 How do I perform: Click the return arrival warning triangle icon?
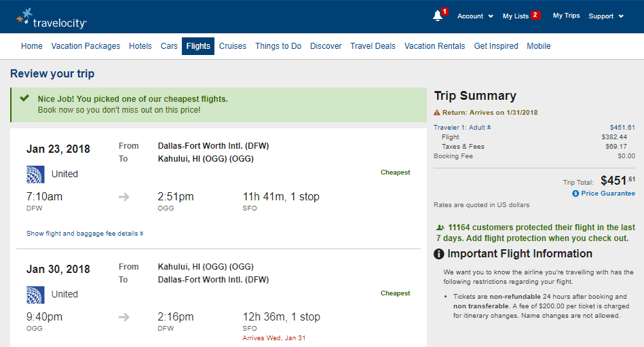(x=437, y=113)
